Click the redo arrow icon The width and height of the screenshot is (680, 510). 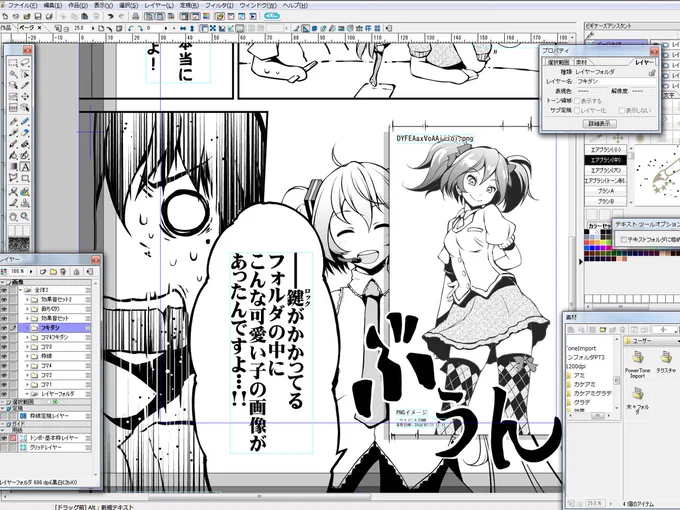click(x=121, y=16)
